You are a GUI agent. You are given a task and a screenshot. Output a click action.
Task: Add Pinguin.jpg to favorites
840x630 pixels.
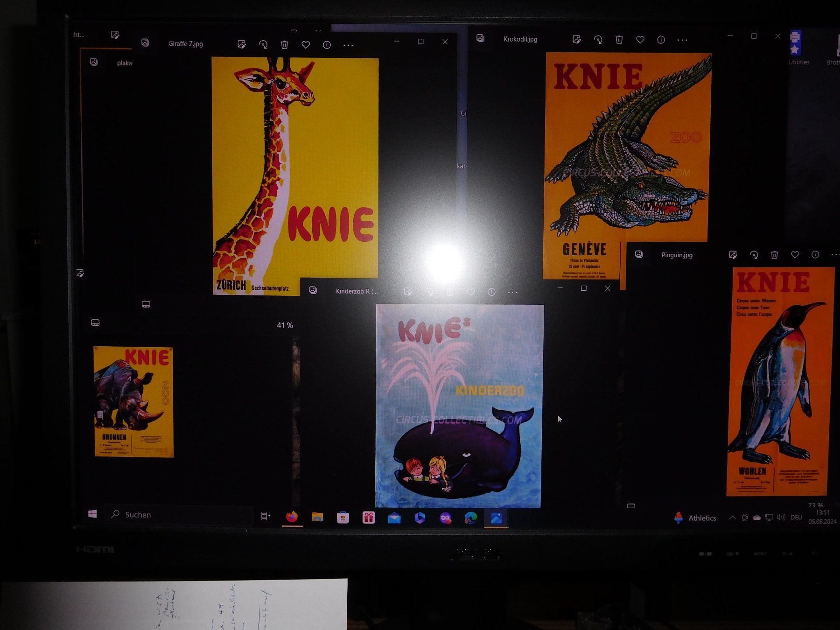click(x=795, y=255)
